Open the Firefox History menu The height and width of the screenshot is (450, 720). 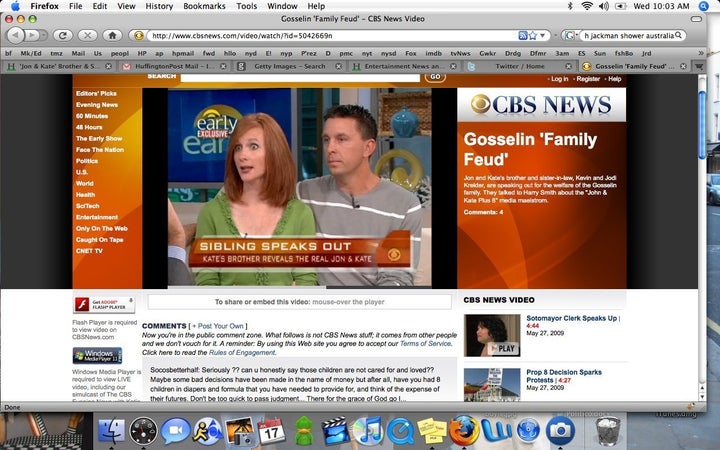pos(159,6)
